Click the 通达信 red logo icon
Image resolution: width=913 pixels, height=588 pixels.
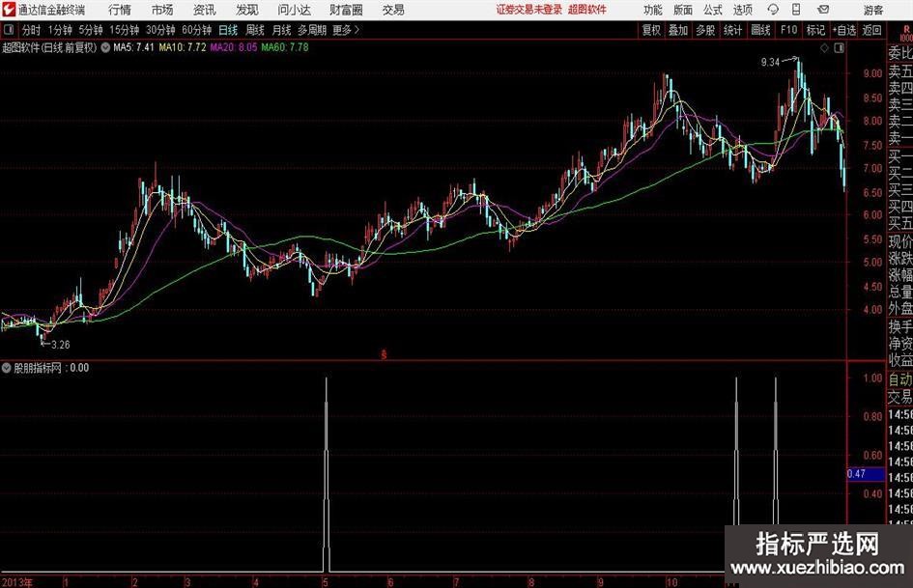[9, 10]
